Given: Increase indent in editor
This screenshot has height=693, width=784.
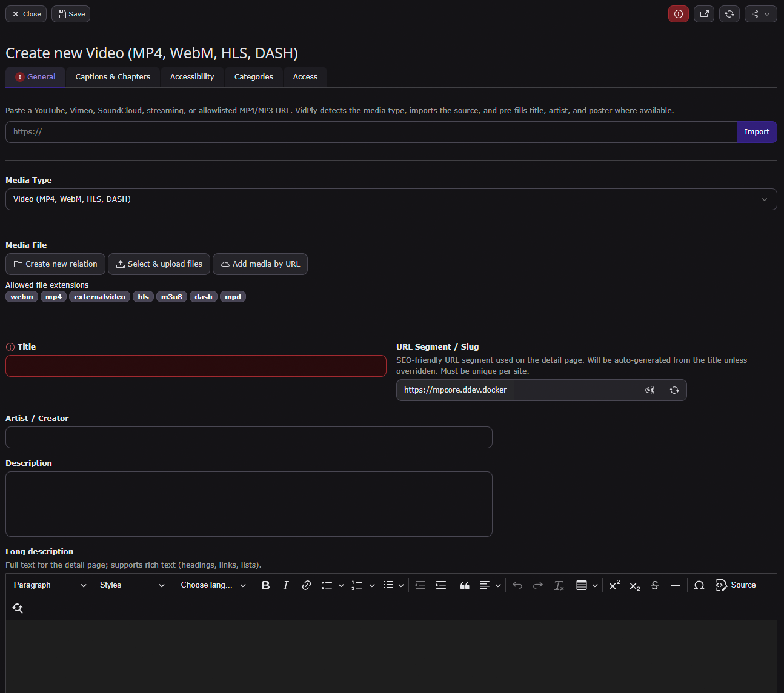Looking at the screenshot, I should click(x=441, y=585).
